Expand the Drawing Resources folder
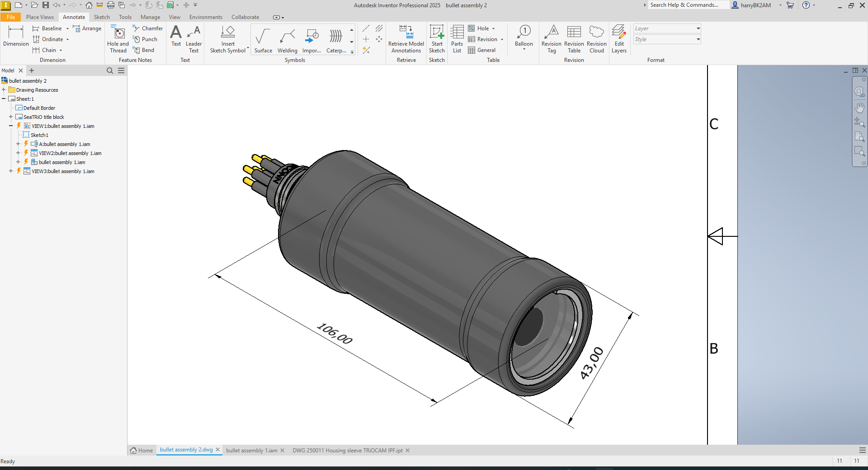Screen dimensions: 868x470 4,90
